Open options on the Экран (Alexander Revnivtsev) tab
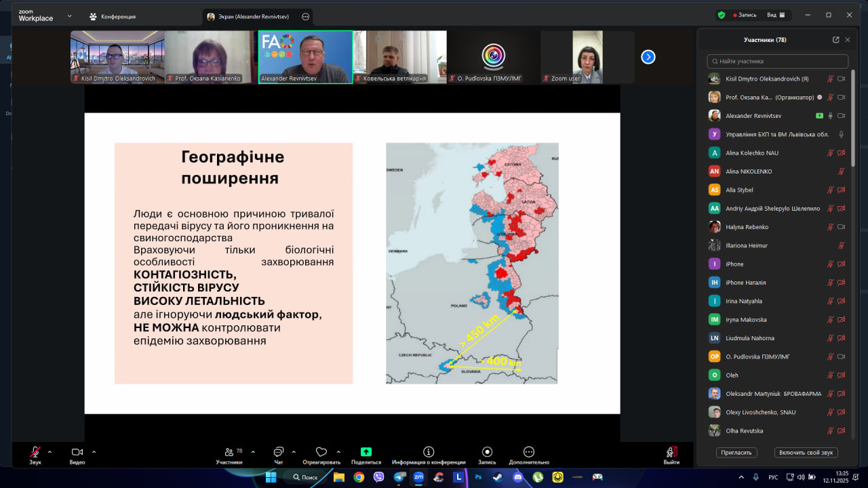The width and height of the screenshot is (868, 488). 305,16
